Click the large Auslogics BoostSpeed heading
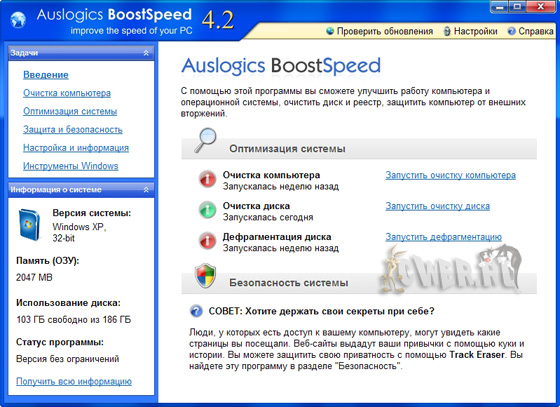Screen dimensions: 560x407 point(281,66)
